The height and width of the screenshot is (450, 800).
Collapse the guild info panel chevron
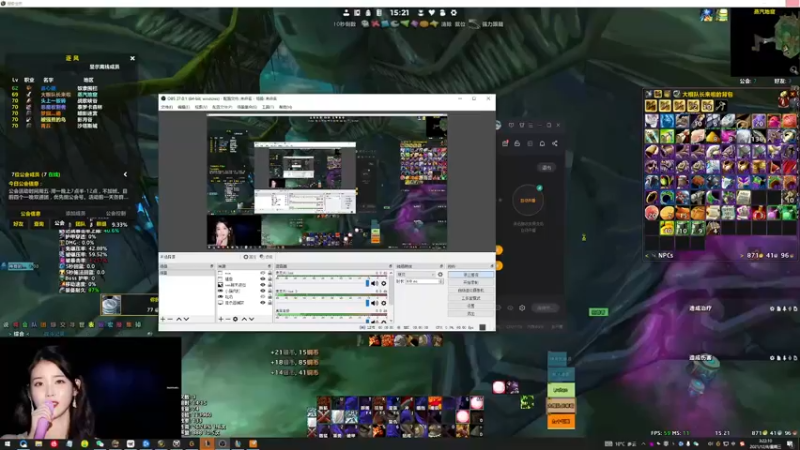point(126,174)
